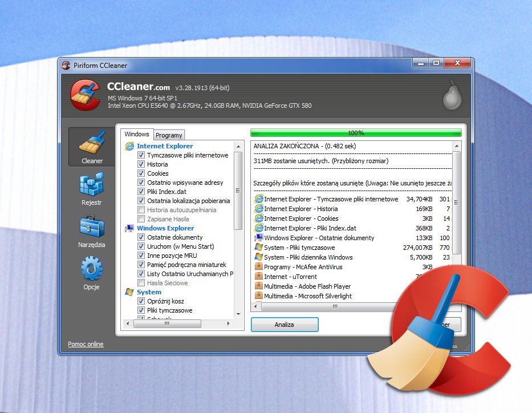This screenshot has height=413, width=532.
Task: Click the Internet Explorer category heading
Action: [x=165, y=146]
